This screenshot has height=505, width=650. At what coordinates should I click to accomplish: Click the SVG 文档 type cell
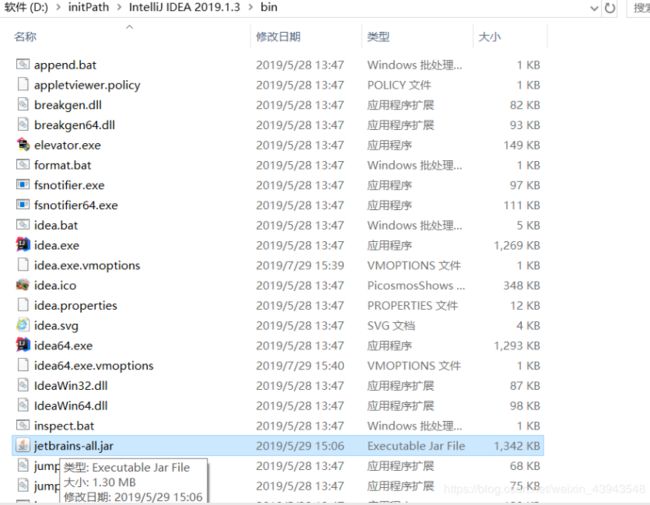point(391,325)
